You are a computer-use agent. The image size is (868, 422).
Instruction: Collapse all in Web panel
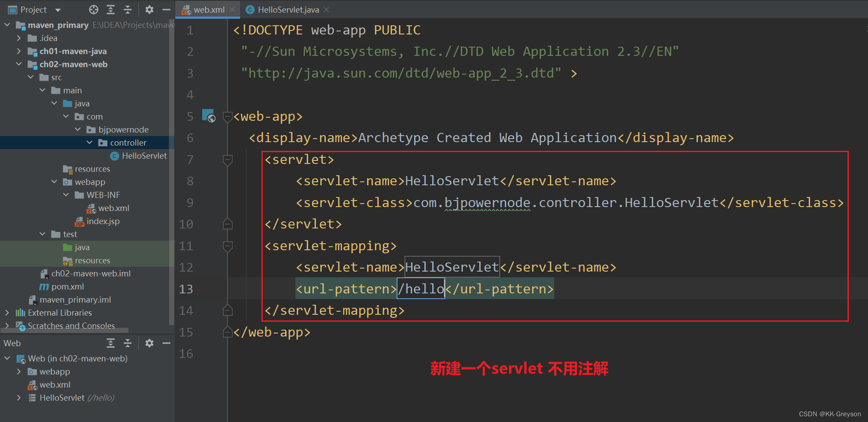(x=128, y=343)
